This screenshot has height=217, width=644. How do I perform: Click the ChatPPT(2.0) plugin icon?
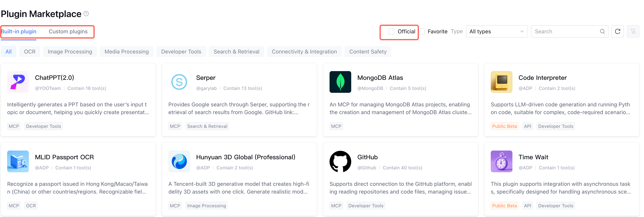point(18,82)
